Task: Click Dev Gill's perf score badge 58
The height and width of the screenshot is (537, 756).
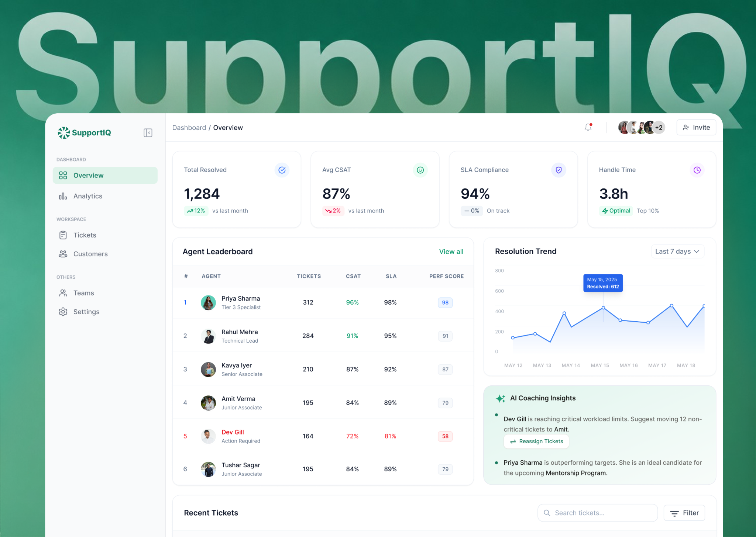Action: click(445, 436)
